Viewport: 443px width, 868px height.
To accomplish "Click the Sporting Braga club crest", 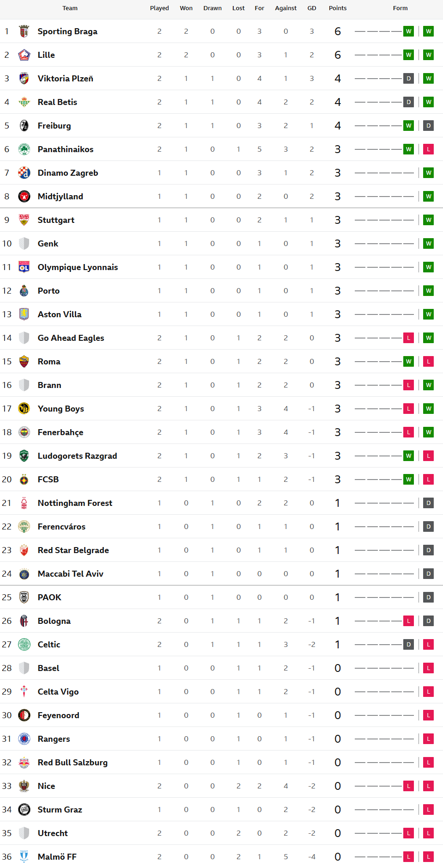I will (x=24, y=31).
